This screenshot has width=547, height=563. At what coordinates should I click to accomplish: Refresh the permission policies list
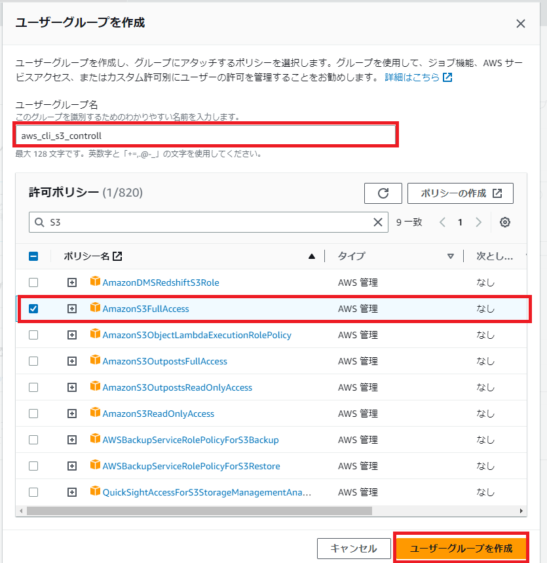(383, 193)
